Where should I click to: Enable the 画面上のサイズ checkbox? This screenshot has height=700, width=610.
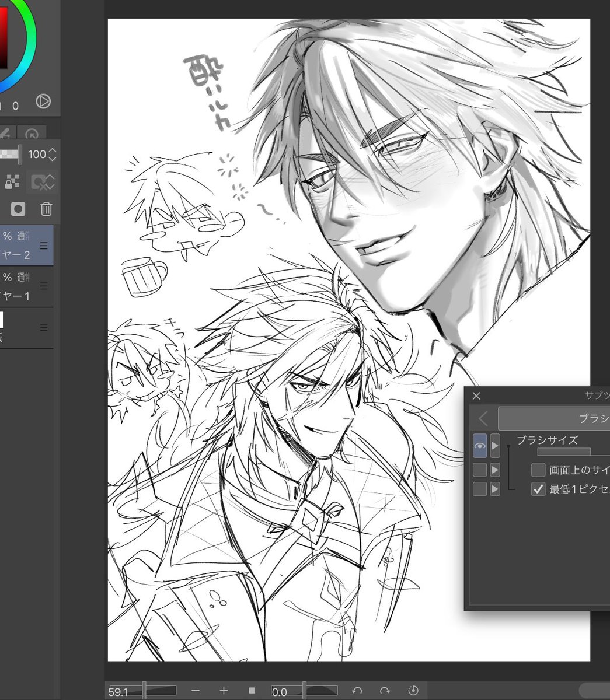click(x=538, y=470)
